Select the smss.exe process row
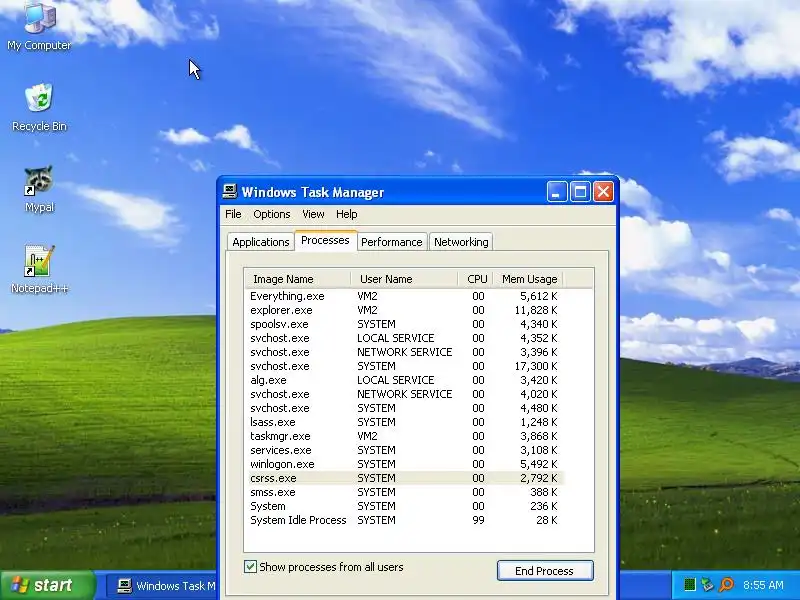 point(404,492)
